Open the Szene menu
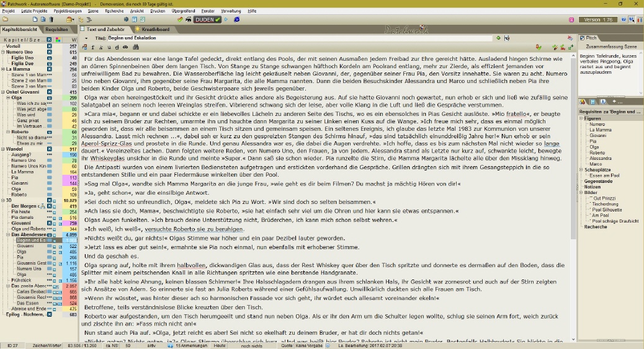Image resolution: width=644 pixels, height=349 pixels. (x=93, y=11)
